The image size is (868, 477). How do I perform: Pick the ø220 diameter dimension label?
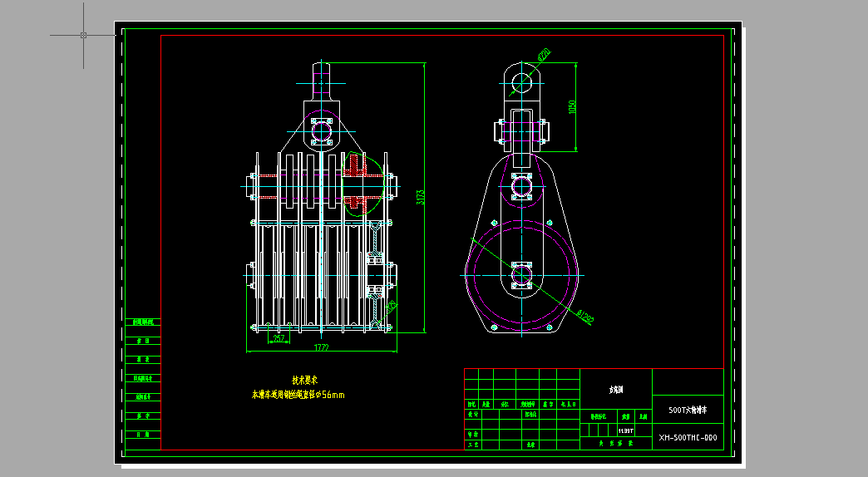pyautogui.click(x=544, y=55)
